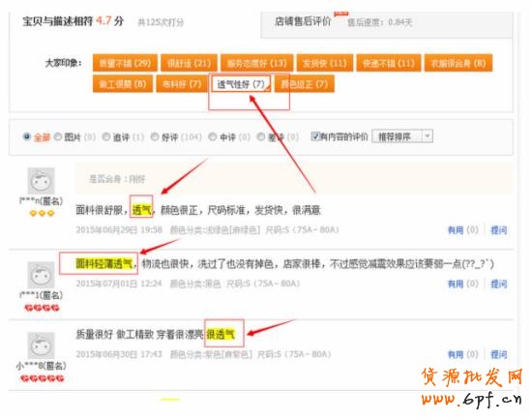The width and height of the screenshot is (532, 420).
Task: Open the 店铺售后评价 tab
Action: point(303,21)
